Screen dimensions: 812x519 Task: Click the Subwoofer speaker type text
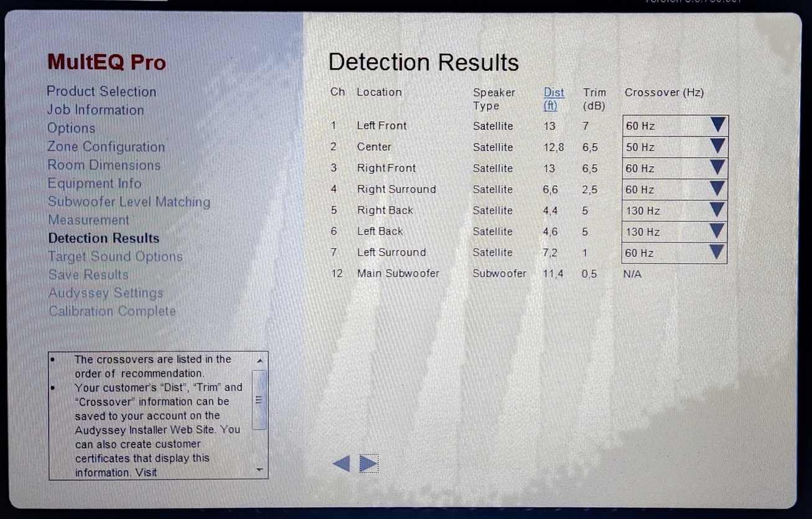coord(499,273)
